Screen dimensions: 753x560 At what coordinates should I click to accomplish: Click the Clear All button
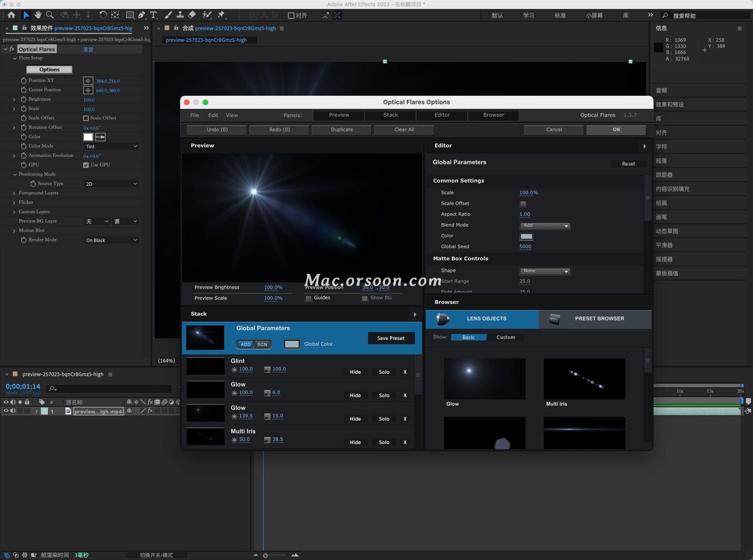404,129
